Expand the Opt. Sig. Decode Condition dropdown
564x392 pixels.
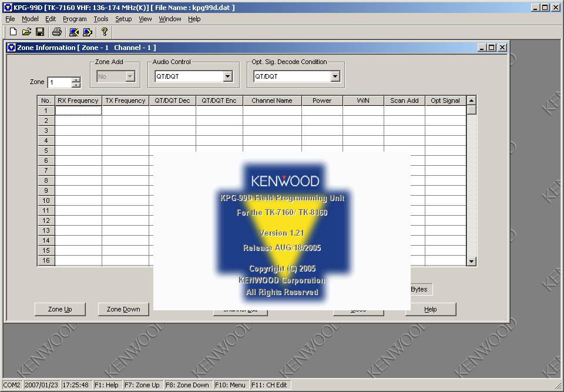pyautogui.click(x=335, y=76)
